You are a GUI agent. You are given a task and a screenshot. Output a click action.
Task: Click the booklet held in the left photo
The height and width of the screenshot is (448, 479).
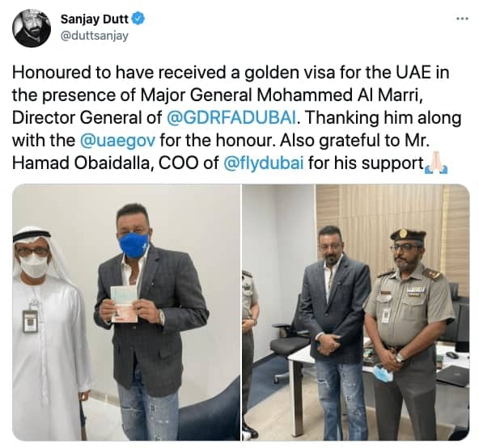click(x=124, y=304)
